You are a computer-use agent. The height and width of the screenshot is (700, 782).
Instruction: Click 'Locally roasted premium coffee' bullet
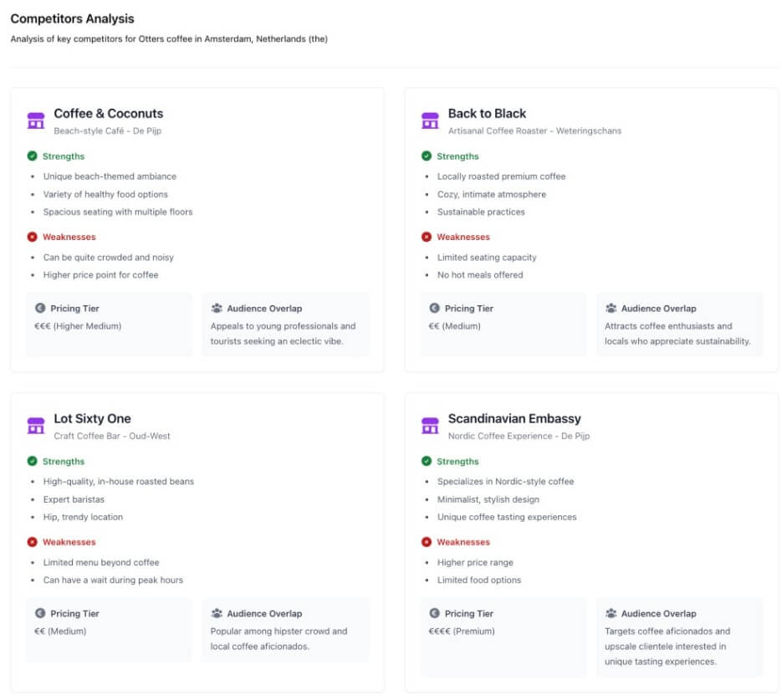click(501, 176)
